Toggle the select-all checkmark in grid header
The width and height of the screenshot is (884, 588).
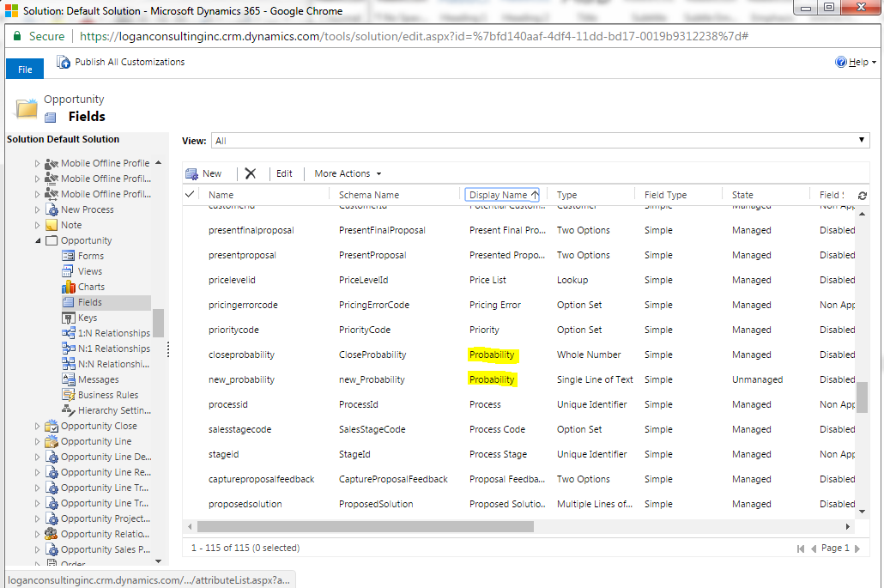(190, 195)
